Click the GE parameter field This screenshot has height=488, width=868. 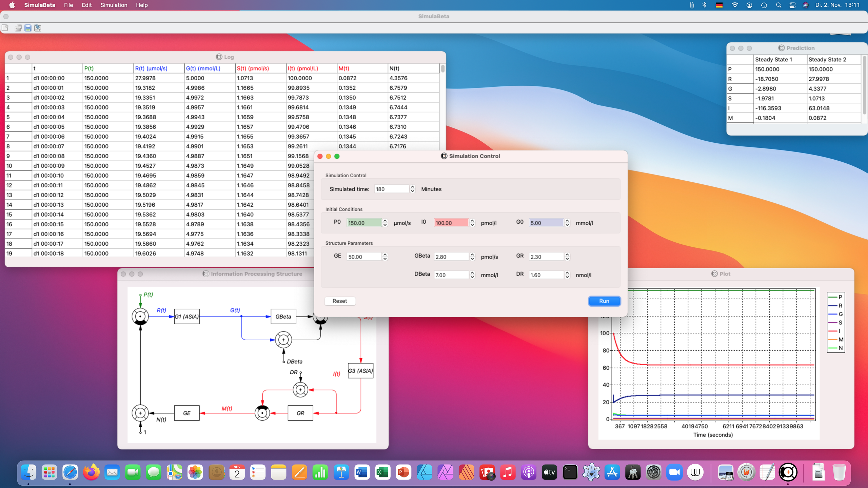pos(364,257)
